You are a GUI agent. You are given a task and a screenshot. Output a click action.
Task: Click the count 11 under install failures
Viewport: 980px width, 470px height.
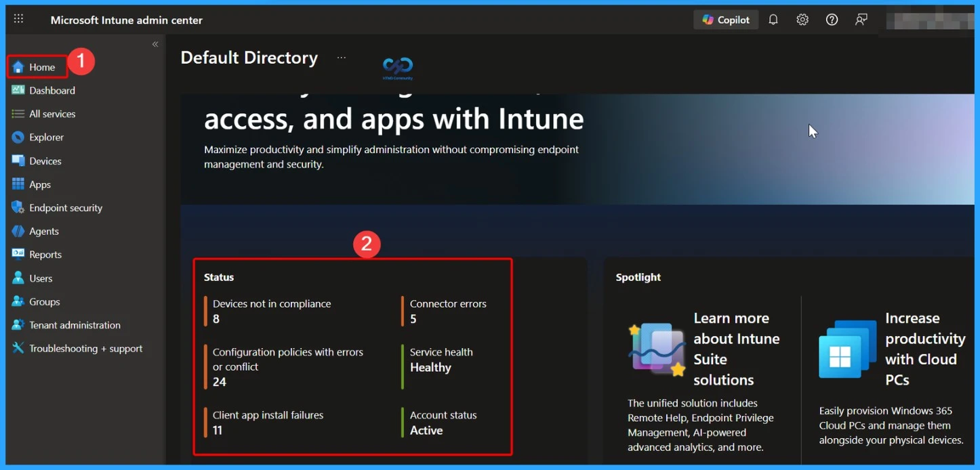[x=218, y=430]
